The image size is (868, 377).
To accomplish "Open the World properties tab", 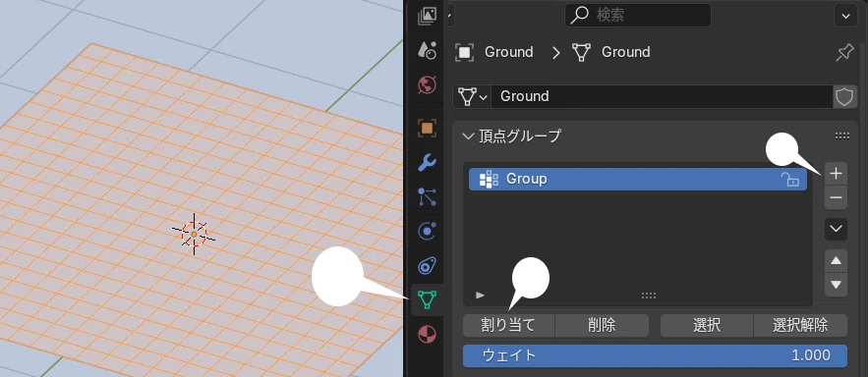I will (x=427, y=85).
